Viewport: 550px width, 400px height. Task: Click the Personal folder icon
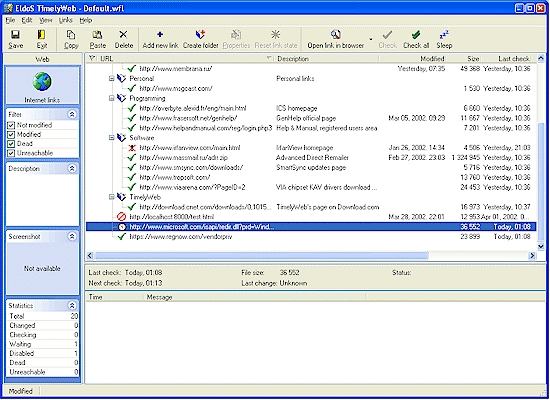point(121,78)
